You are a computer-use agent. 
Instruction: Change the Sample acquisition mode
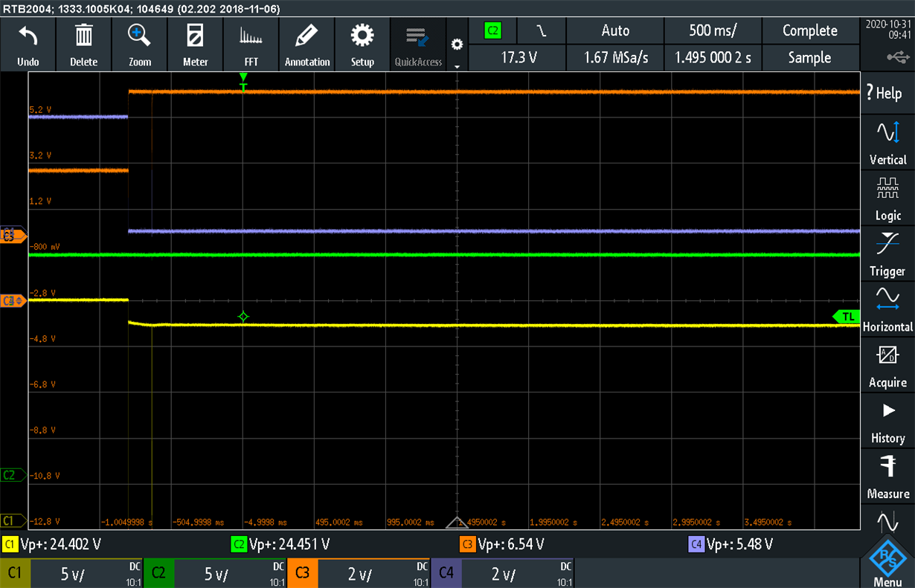[x=810, y=57]
